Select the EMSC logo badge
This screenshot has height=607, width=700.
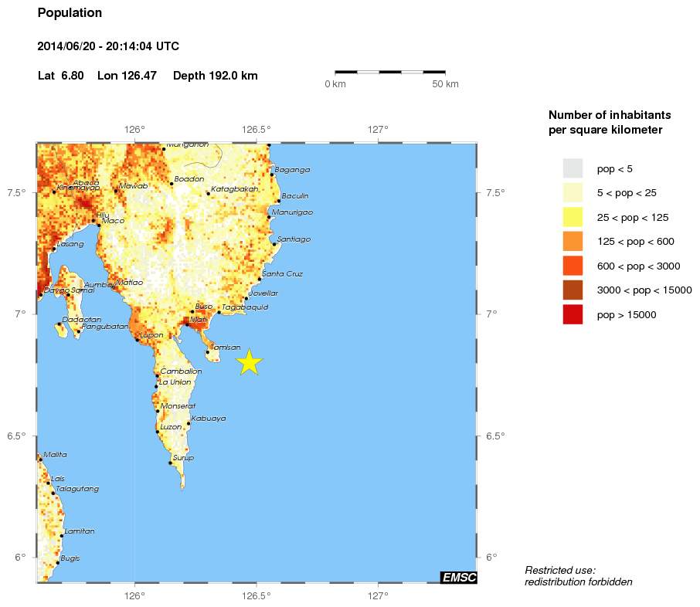[x=460, y=577]
